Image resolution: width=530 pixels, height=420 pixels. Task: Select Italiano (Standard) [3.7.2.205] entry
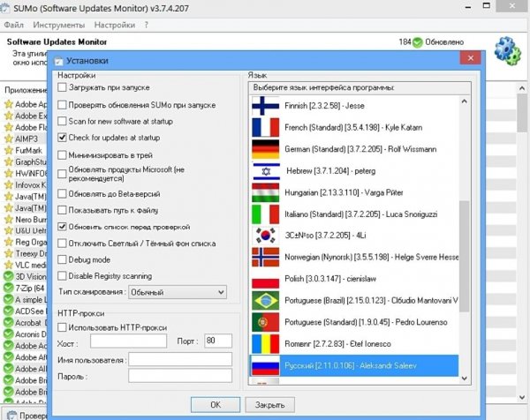click(x=355, y=214)
